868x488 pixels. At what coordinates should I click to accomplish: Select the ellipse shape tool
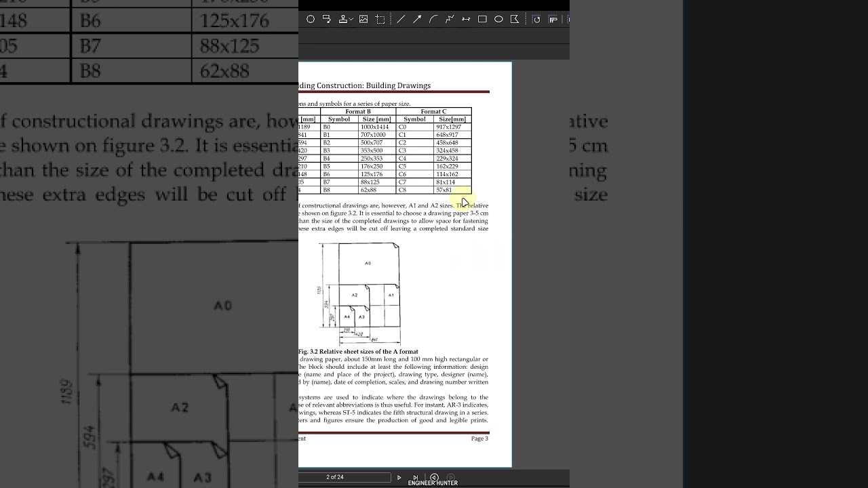pyautogui.click(x=498, y=20)
